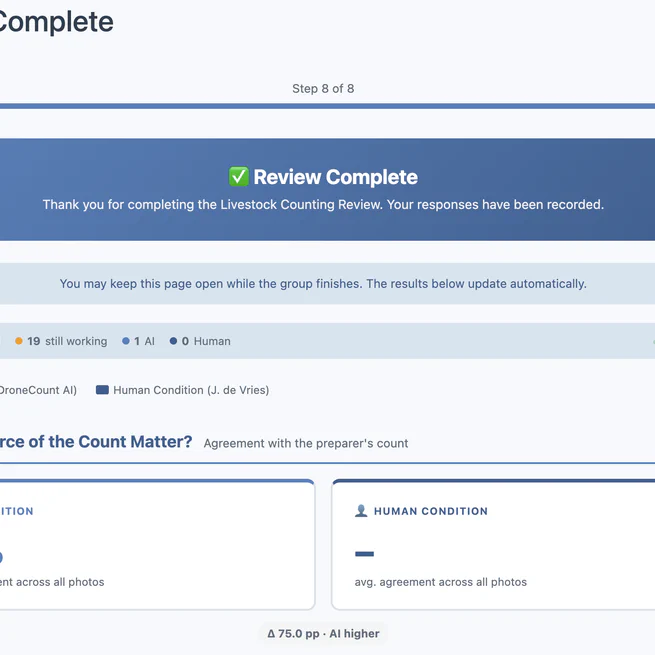Click the 'Δ 75.0 pp · AI higher' badge
Viewport: 655px width, 655px height.
tap(323, 633)
